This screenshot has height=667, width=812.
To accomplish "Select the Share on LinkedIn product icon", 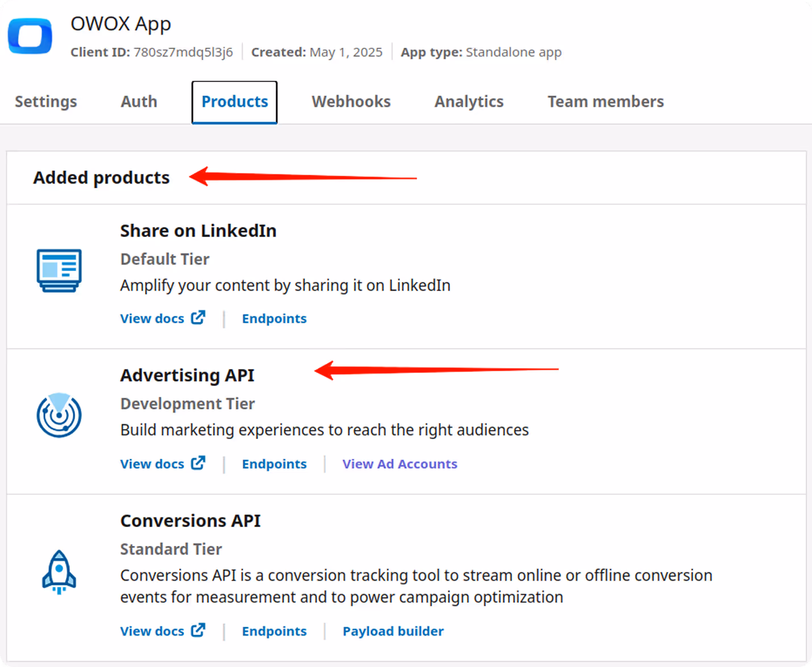I will point(59,271).
